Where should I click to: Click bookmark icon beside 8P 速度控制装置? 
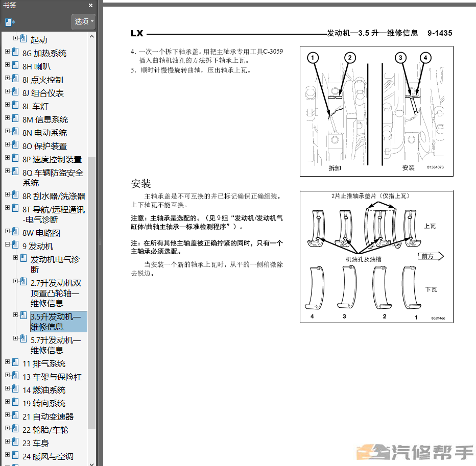click(x=15, y=158)
